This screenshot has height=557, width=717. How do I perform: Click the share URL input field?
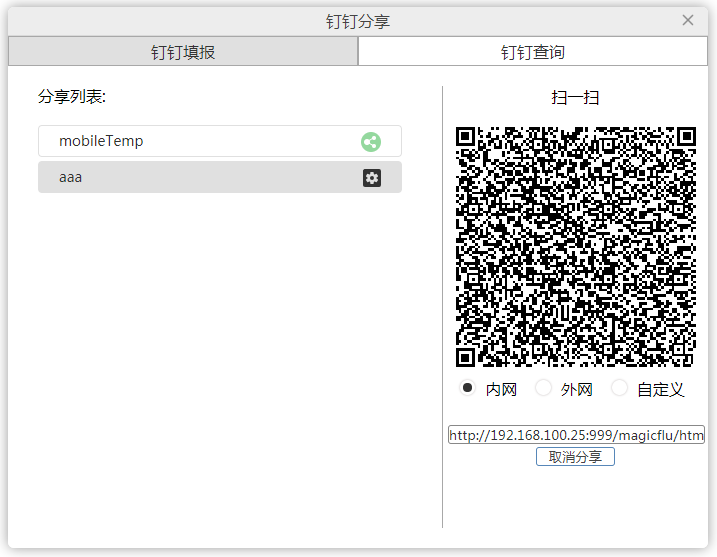(x=576, y=434)
